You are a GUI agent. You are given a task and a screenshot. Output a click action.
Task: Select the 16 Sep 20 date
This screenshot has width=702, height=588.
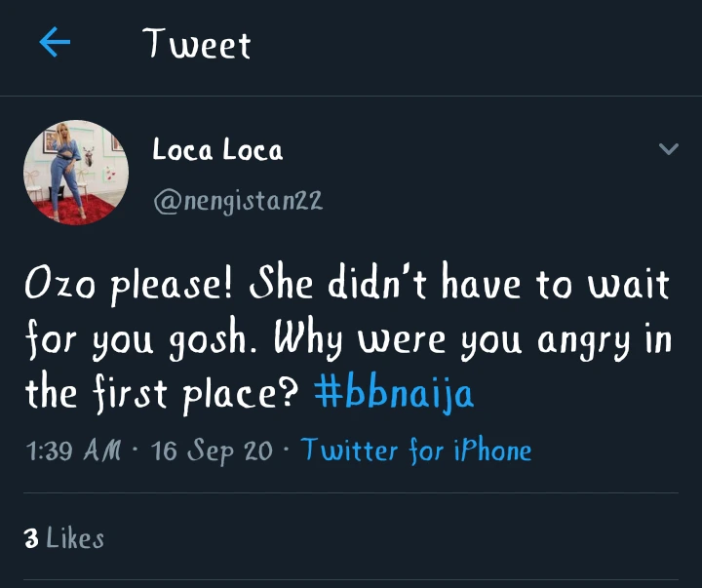coord(212,451)
